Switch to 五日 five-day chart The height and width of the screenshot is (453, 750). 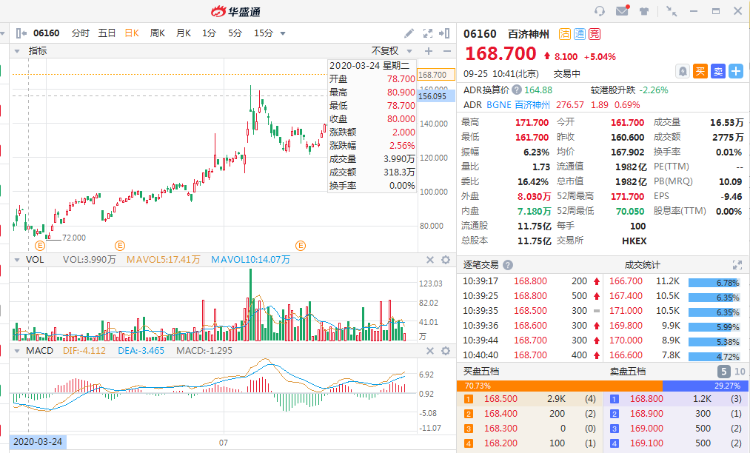point(107,33)
